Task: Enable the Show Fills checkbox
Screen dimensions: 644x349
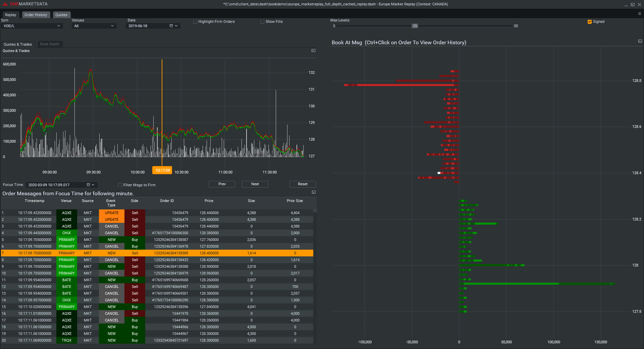Action: pos(262,21)
